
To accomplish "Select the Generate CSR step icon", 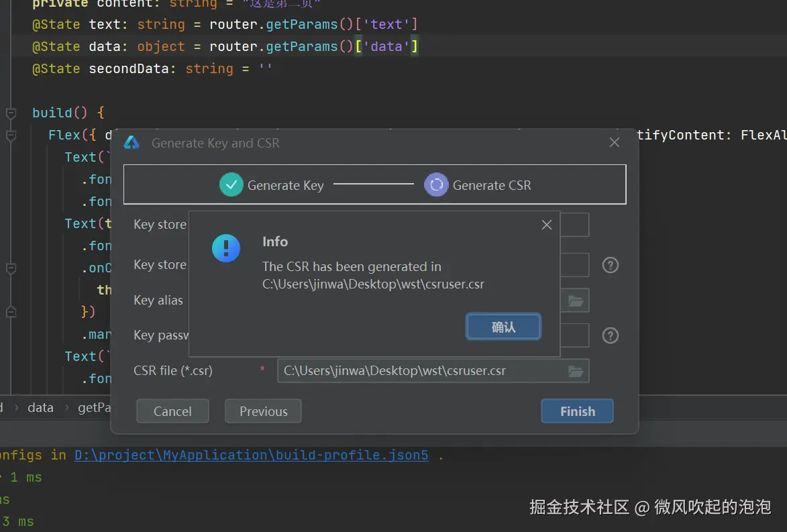I will [x=436, y=184].
